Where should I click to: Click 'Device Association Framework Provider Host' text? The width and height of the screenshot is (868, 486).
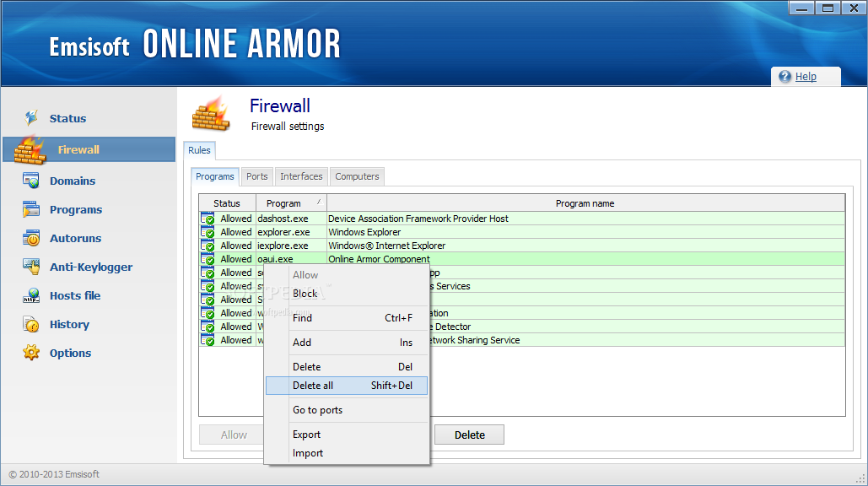pyautogui.click(x=418, y=219)
